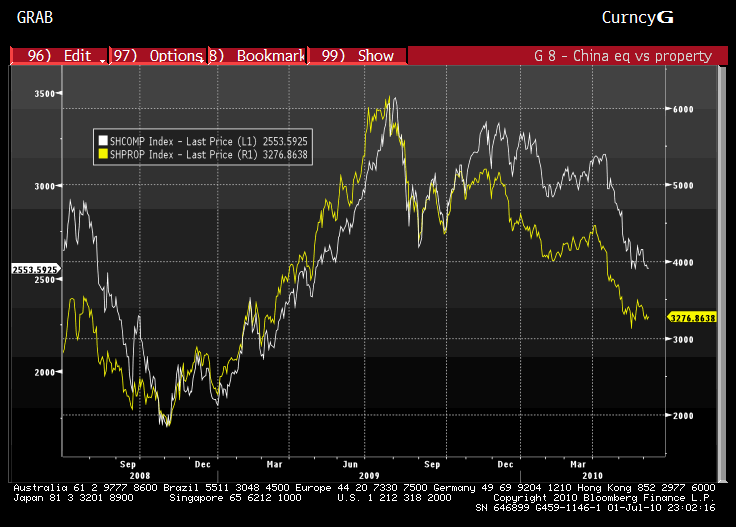The image size is (736, 527).
Task: Click the white SHCOMP legend swatch
Action: point(103,140)
